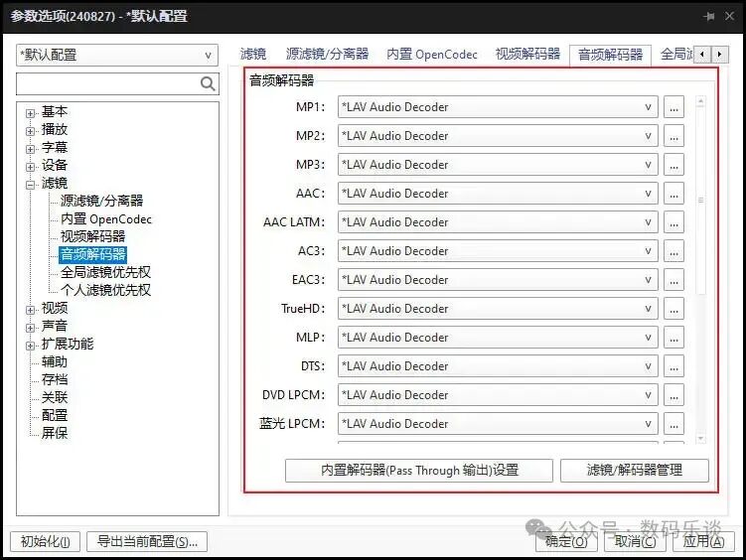Open the MP1 decoder dropdown
Viewport: 746px width, 560px height.
[498, 107]
